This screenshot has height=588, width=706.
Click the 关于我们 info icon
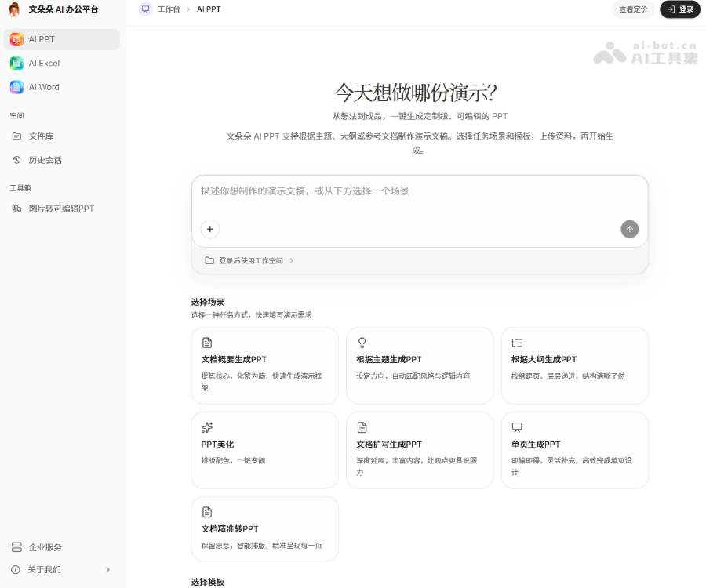pyautogui.click(x=16, y=569)
